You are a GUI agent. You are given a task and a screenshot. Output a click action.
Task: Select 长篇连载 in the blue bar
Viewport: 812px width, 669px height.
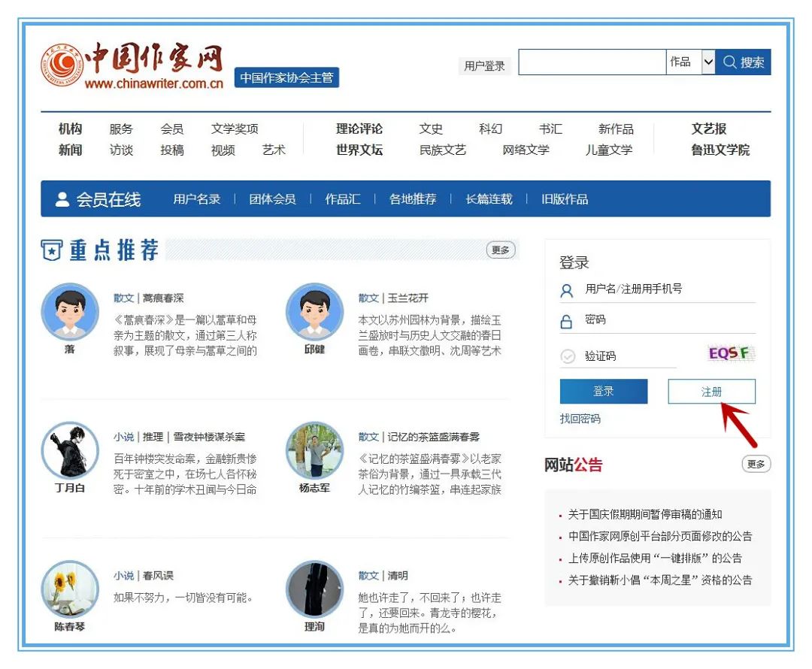[489, 199]
